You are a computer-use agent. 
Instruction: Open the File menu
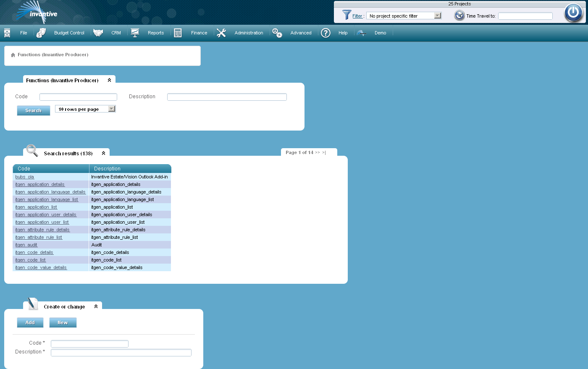point(23,32)
